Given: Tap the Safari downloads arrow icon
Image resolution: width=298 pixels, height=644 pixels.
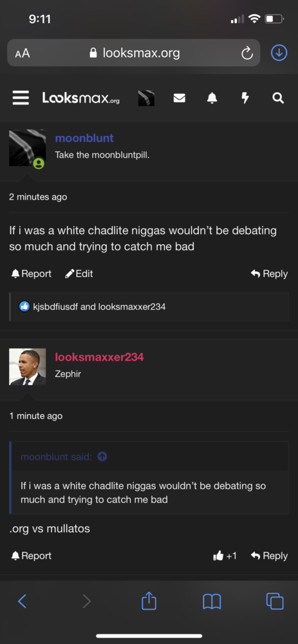Looking at the screenshot, I should 279,53.
